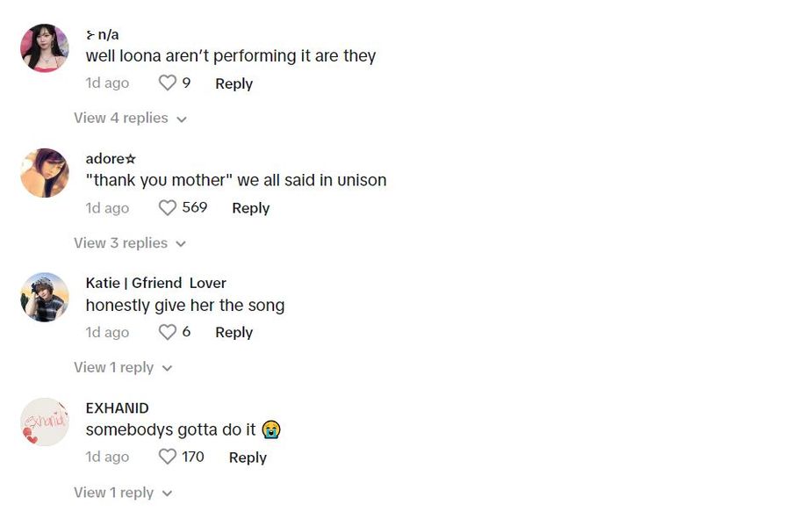Like the "thank you mother" comment
Viewport: 812px width, 512px height.
point(167,208)
